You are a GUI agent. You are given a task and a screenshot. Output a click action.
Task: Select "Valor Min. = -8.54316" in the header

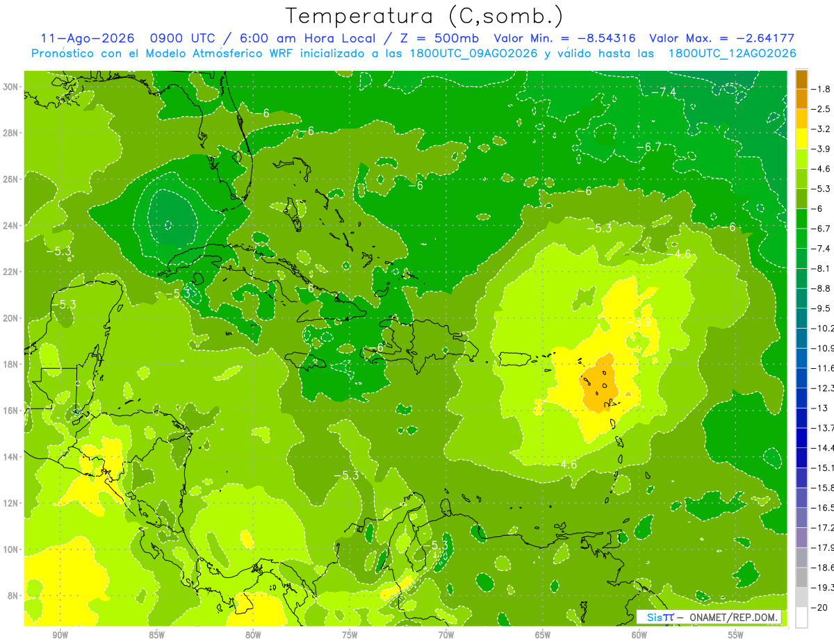point(566,38)
